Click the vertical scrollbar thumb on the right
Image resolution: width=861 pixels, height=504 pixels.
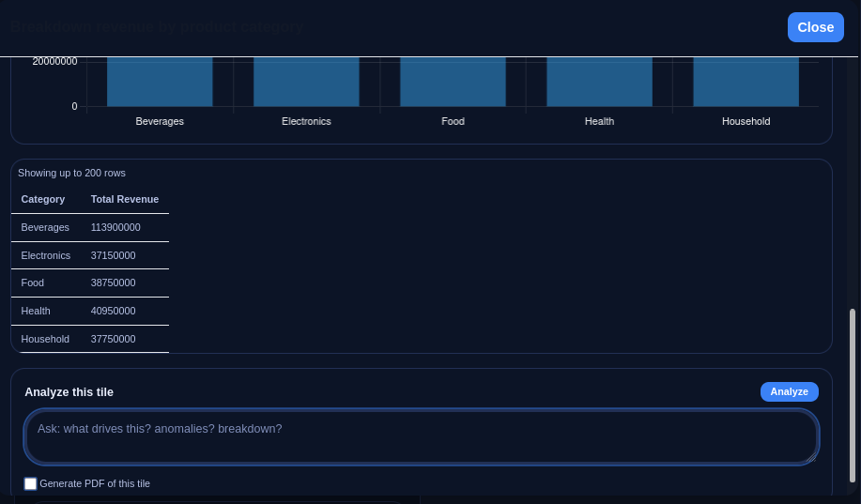853,394
